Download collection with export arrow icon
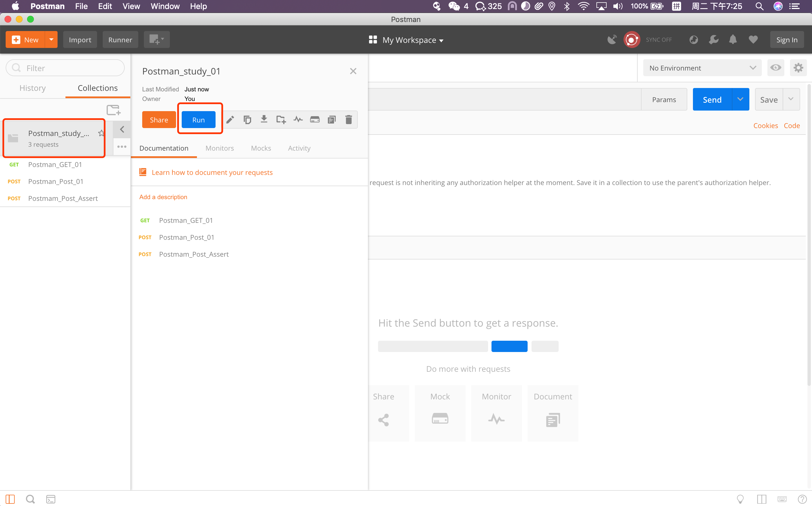 [x=264, y=120]
